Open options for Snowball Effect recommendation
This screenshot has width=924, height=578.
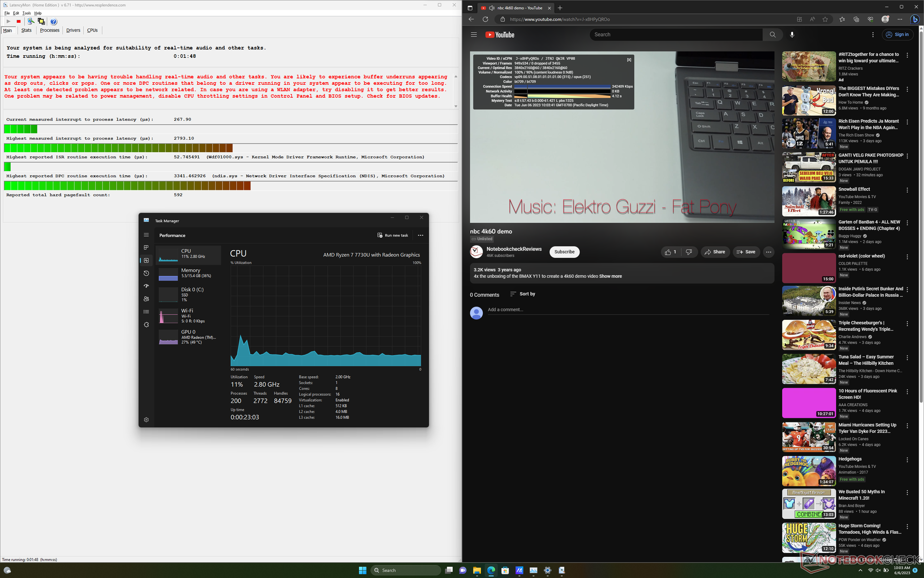[907, 190]
